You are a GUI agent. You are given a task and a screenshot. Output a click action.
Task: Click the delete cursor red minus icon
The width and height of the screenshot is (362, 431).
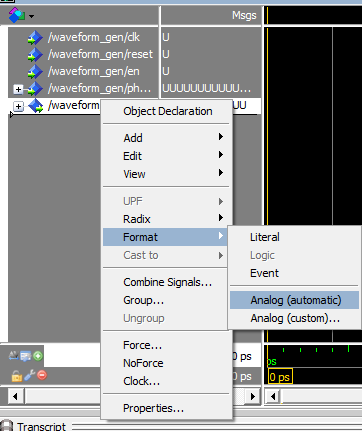42,375
